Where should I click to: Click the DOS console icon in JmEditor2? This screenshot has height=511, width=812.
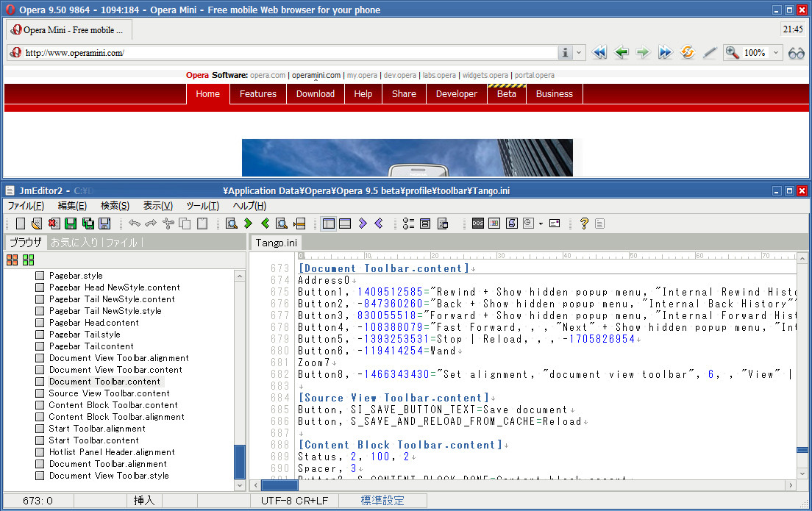coord(478,223)
